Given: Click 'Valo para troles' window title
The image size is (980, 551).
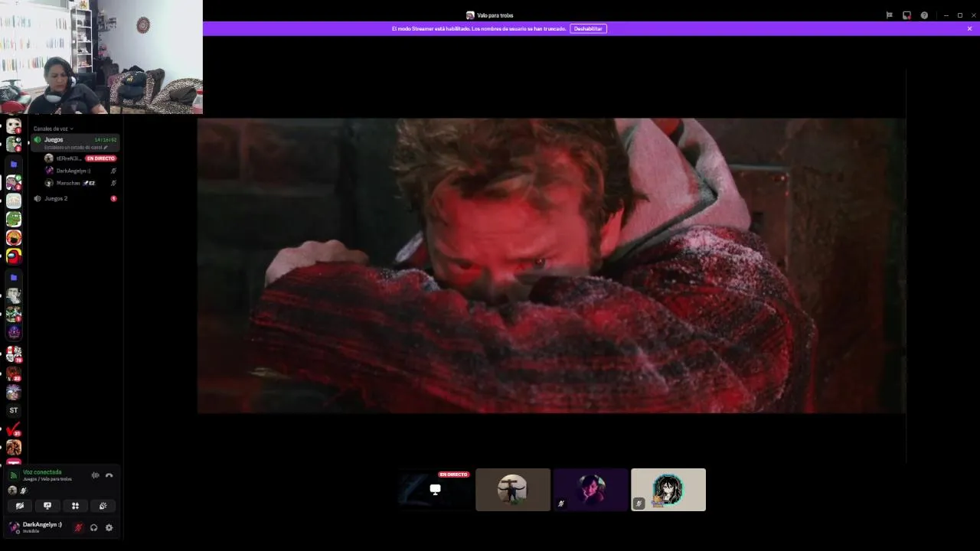Looking at the screenshot, I should 495,15.
